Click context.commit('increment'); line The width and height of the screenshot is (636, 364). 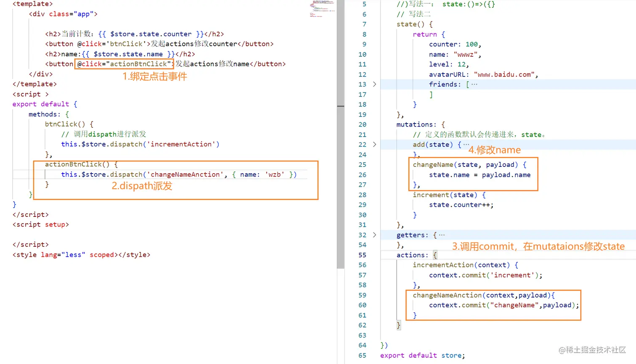pos(486,275)
